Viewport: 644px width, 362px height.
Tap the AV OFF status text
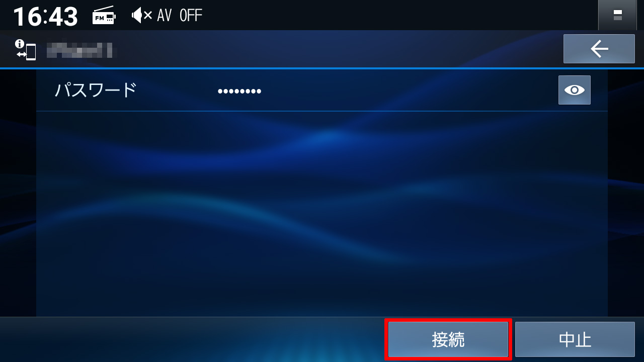(180, 16)
